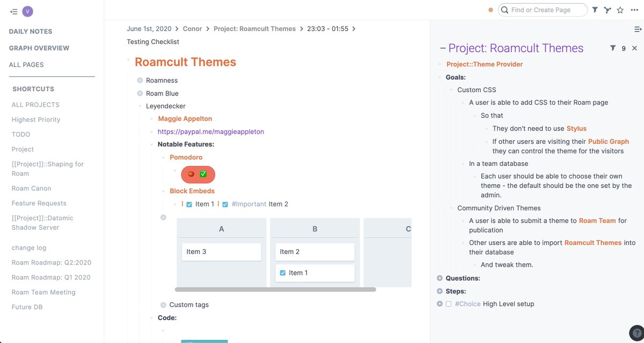Screen dimensions: 644x343
Task: Open Highest Priority shortcut
Action: [36, 120]
